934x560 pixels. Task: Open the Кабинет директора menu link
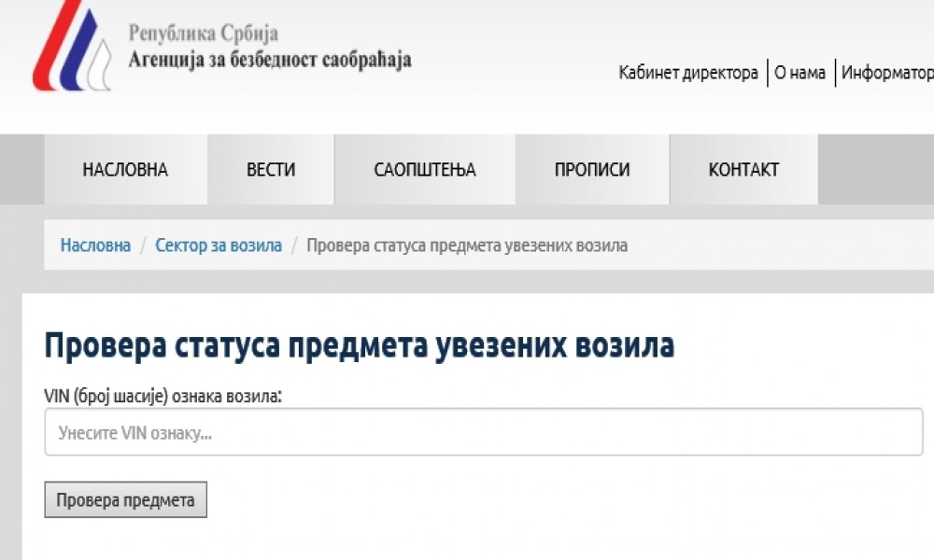coord(687,72)
